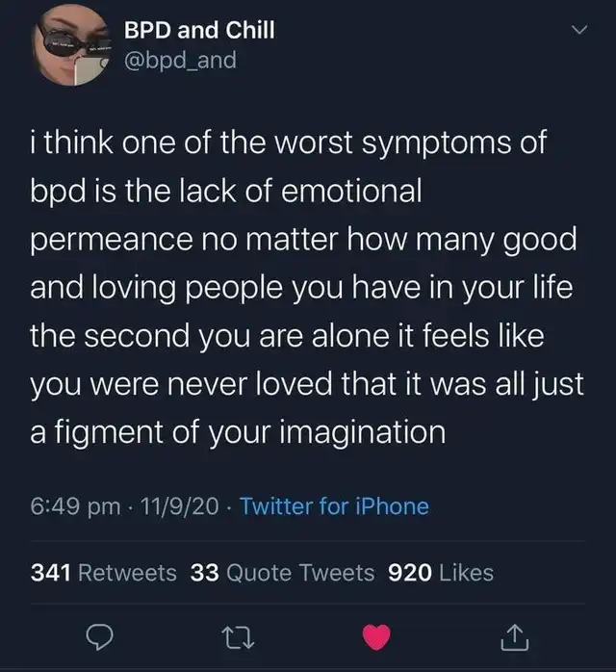Screen dimensions: 616x672
Task: Open the BPD and Chill profile picture
Action: (68, 51)
